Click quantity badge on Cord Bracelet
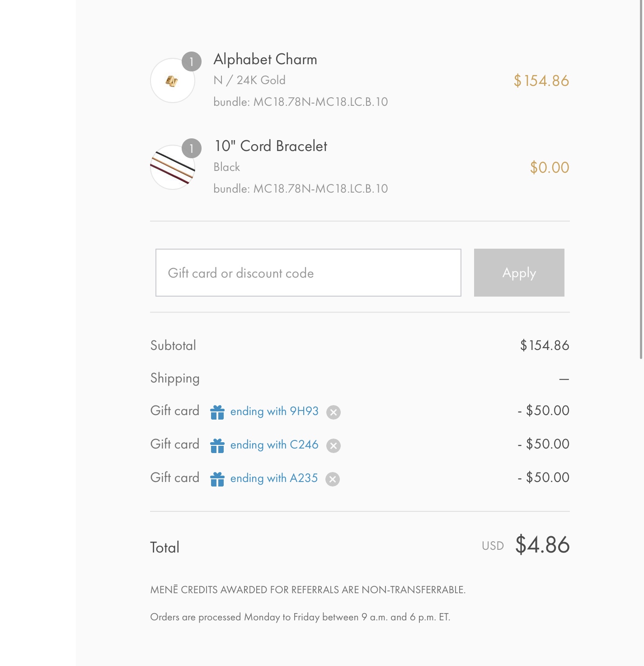Screen dimensions: 644x666 192,148
